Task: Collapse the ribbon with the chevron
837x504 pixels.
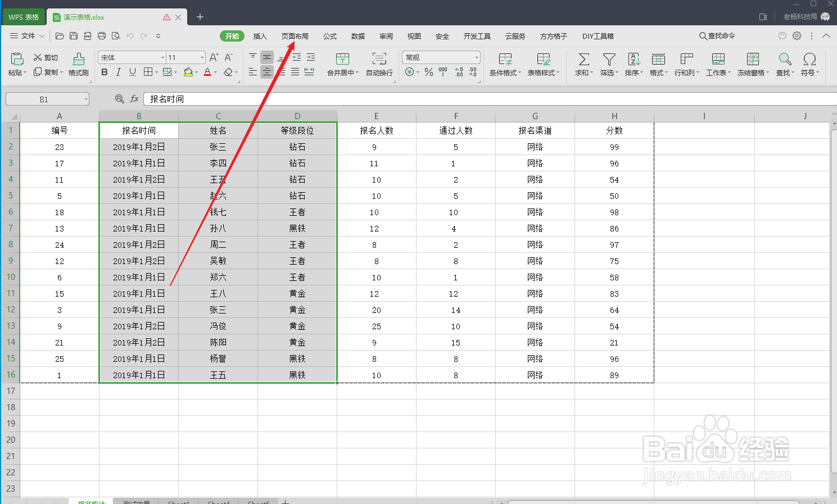Action: 826,36
